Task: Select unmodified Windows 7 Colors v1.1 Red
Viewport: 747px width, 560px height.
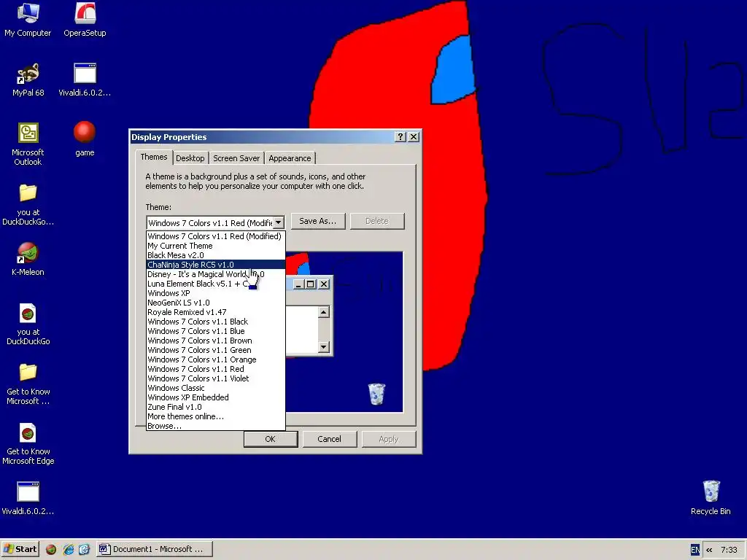Action: click(x=216, y=369)
